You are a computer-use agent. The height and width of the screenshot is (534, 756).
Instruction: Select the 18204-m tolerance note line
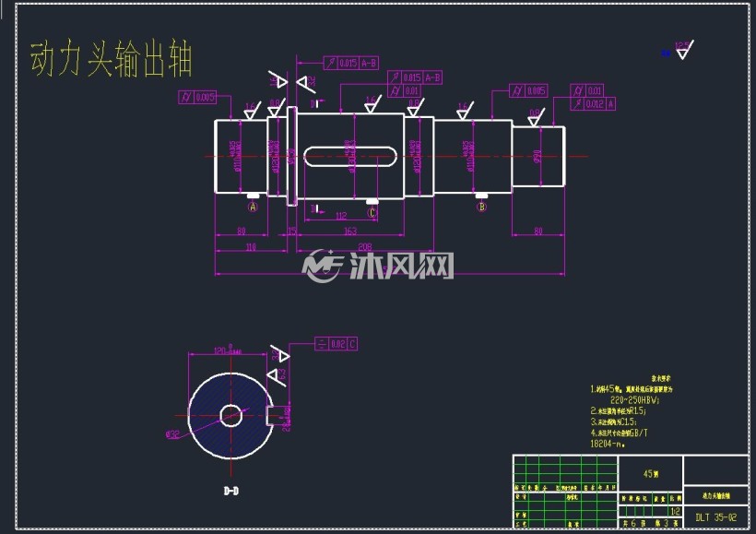pyautogui.click(x=608, y=444)
